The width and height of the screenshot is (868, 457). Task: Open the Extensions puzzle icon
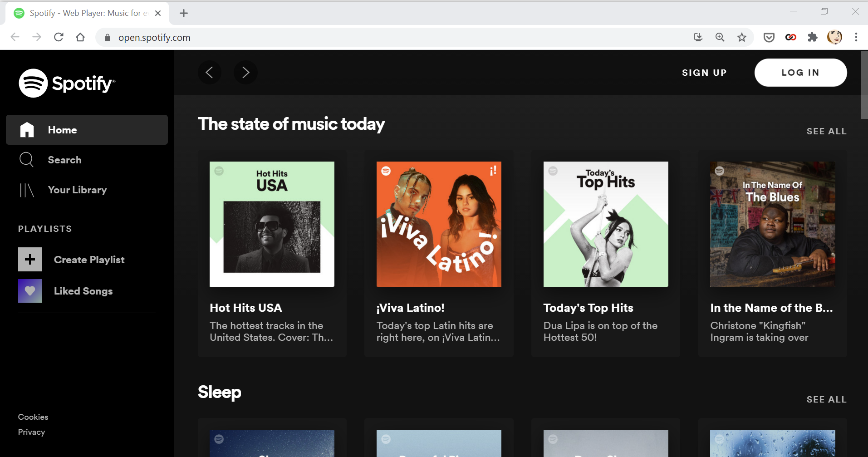point(813,37)
